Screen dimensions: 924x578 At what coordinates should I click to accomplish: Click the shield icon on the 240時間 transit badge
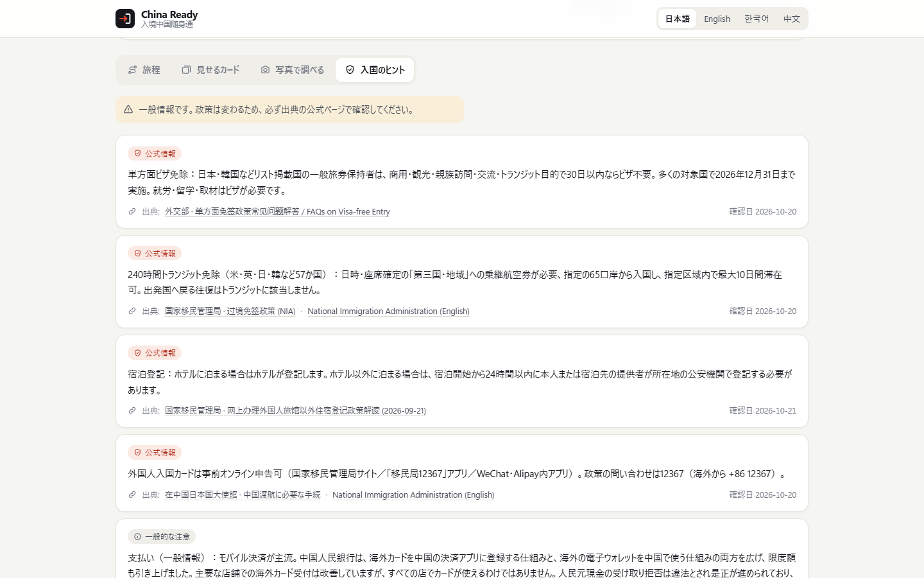click(137, 253)
